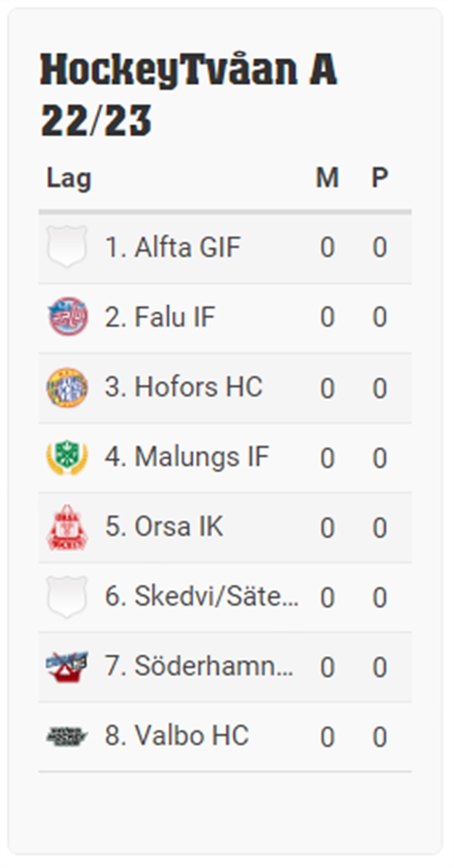Click the Orsa IK red team logo
454x868 pixels.
[67, 527]
